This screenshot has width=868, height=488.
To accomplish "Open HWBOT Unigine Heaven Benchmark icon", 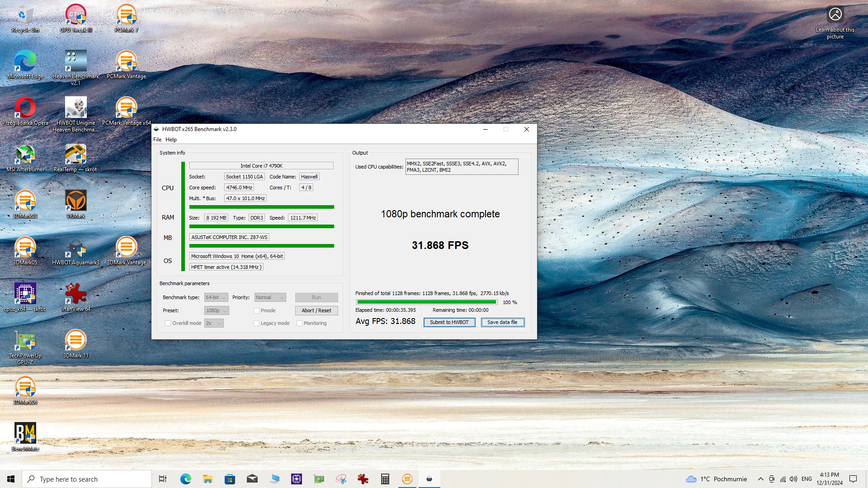I will tap(76, 115).
